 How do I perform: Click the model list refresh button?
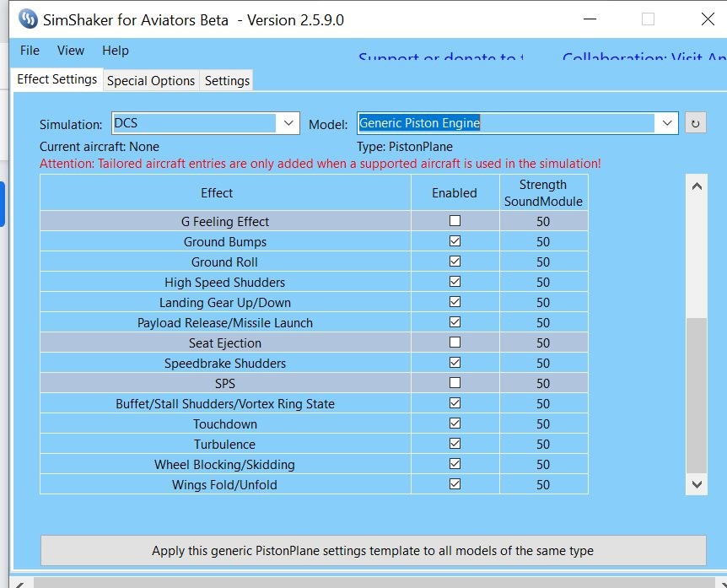pyautogui.click(x=695, y=123)
